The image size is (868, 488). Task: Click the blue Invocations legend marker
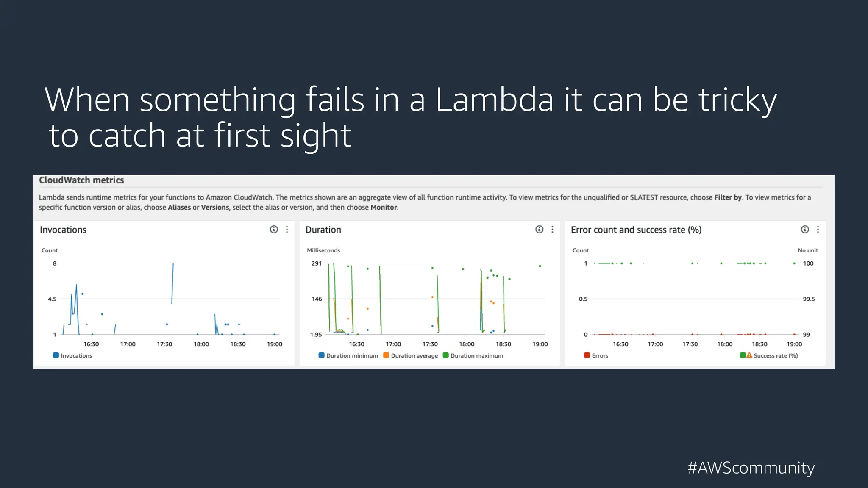pos(56,355)
